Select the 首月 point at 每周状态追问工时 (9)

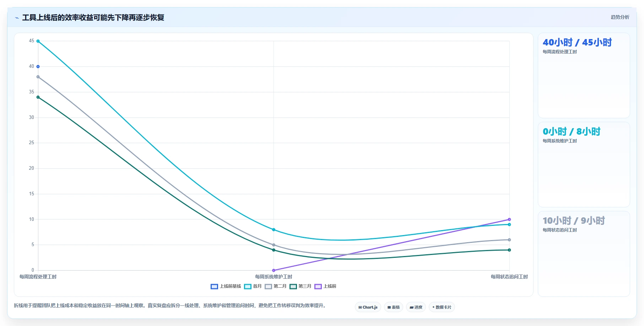[x=509, y=224]
